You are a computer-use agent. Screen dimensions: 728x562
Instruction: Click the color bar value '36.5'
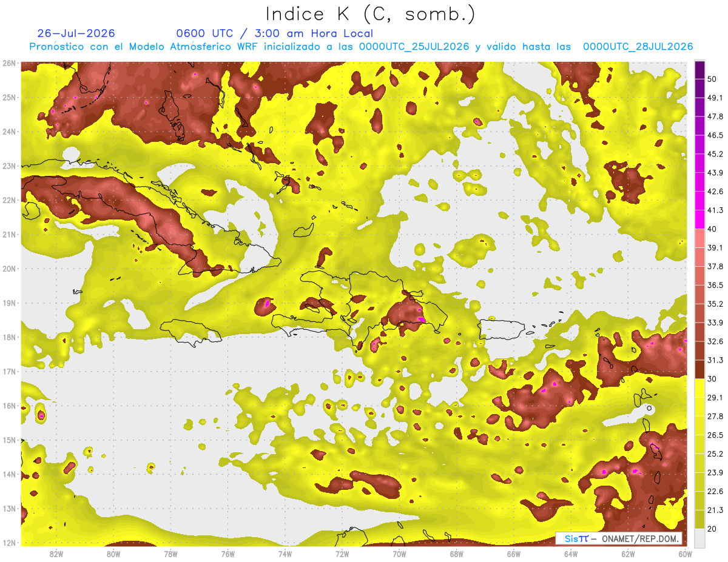coord(715,285)
